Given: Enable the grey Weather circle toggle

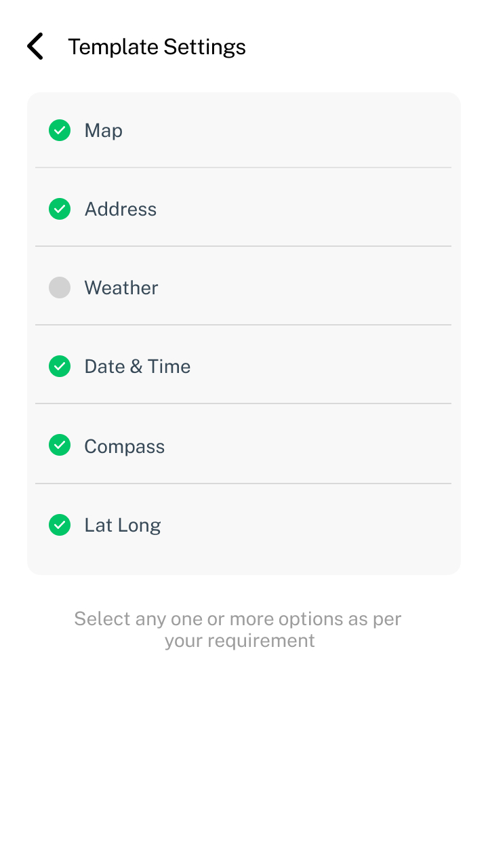Looking at the screenshot, I should [60, 288].
